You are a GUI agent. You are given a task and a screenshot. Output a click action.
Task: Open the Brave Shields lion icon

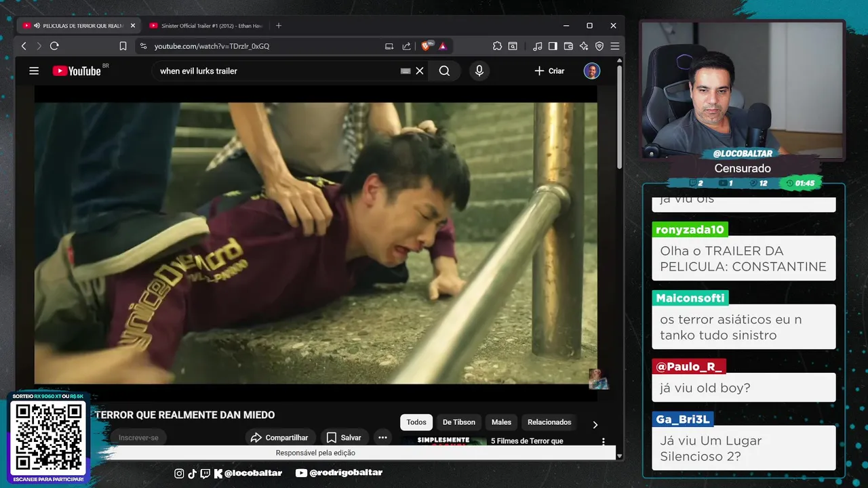point(426,46)
